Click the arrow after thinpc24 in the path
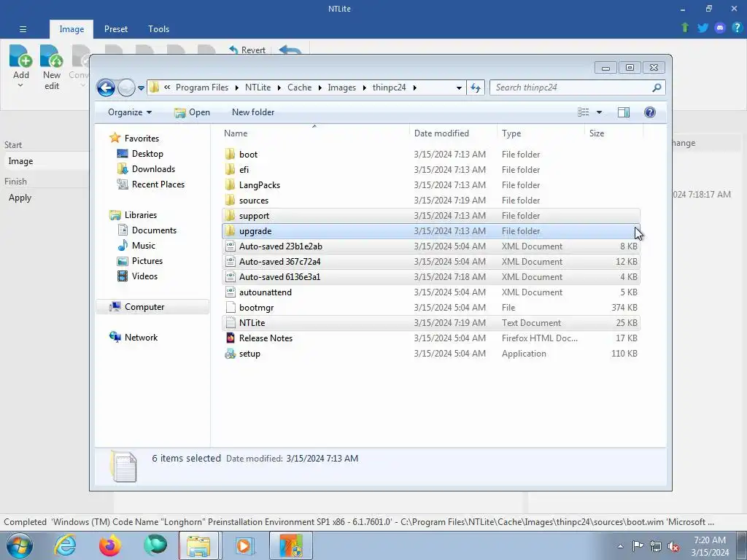This screenshot has height=560, width=747. pos(414,87)
